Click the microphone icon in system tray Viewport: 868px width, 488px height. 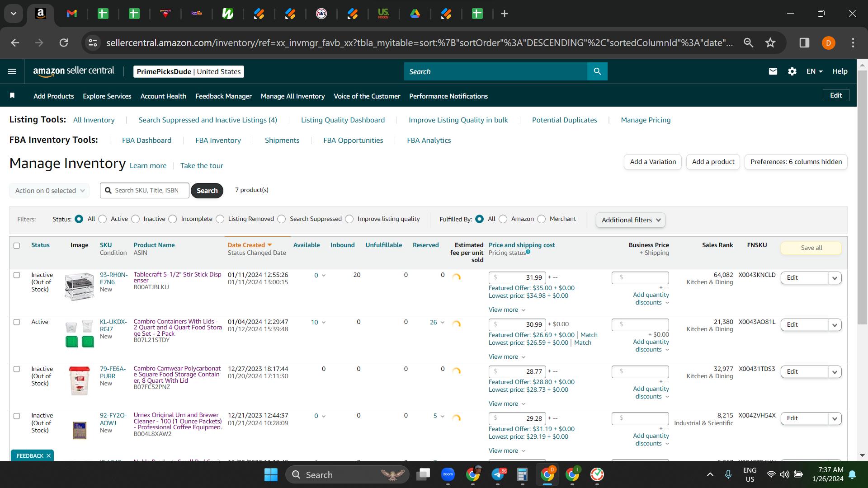pos(728,474)
